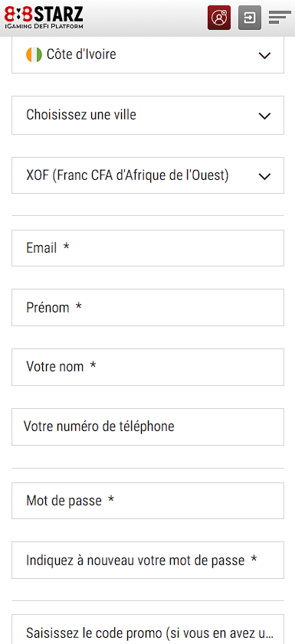Focus Votre numéro de téléphone field
Screen dimensions: 295x644
147,427
